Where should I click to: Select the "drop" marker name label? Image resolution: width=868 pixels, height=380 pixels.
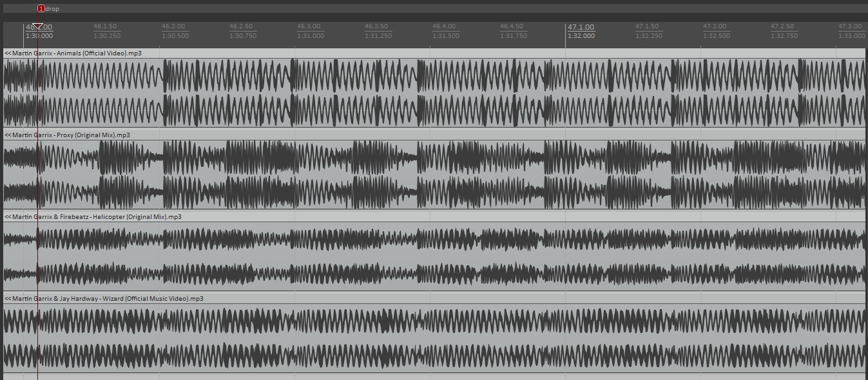click(53, 9)
